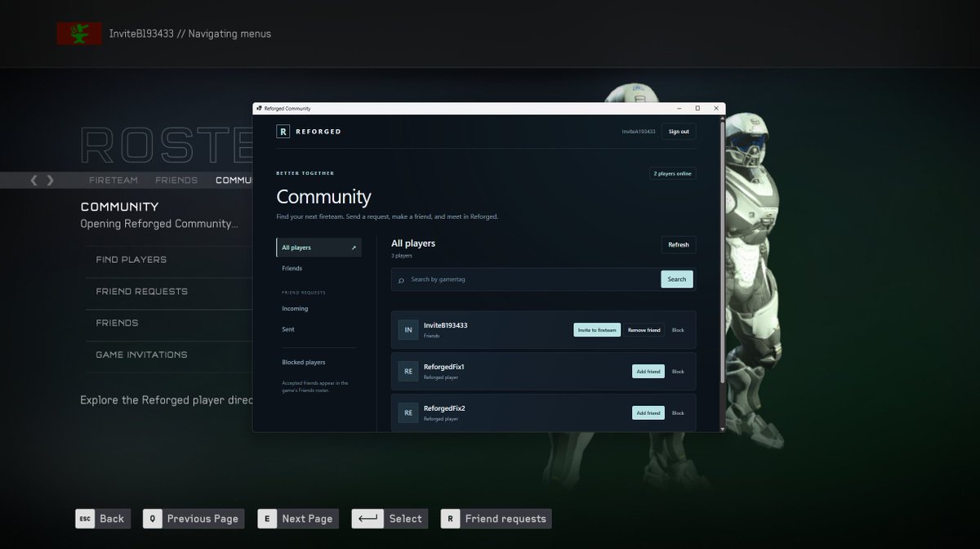
Task: Click the Reforged Community title bar icon
Action: click(x=259, y=108)
